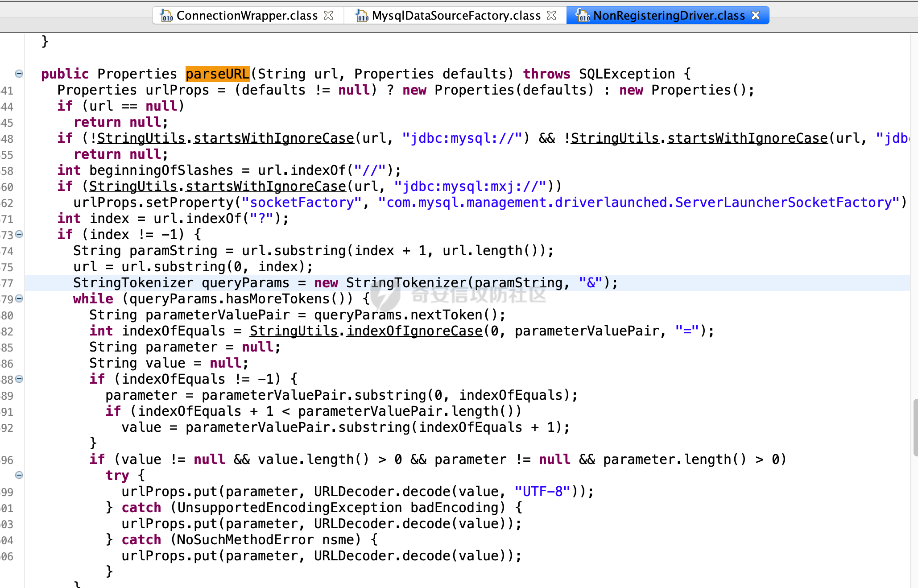The image size is (918, 588).
Task: Click the MysqlDataSourceFactory.class file icon
Action: click(x=361, y=16)
